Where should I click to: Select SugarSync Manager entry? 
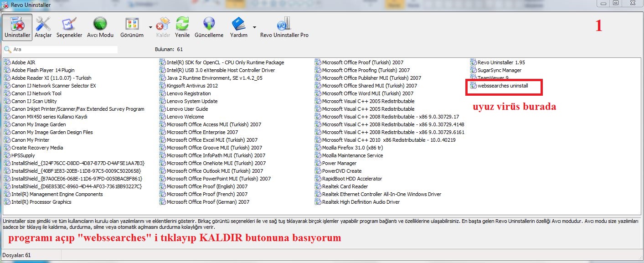(x=496, y=70)
